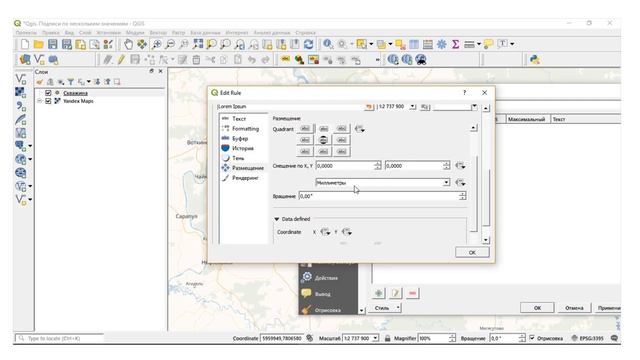Screen dimensions: 640x360
Task: Expand the Yandex Maps layer tree node
Action: (x=40, y=101)
